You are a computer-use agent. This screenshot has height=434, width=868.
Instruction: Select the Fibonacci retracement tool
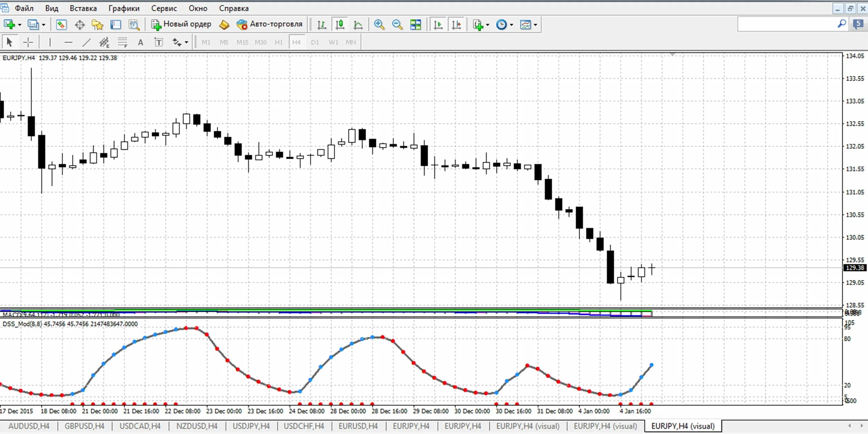(122, 42)
